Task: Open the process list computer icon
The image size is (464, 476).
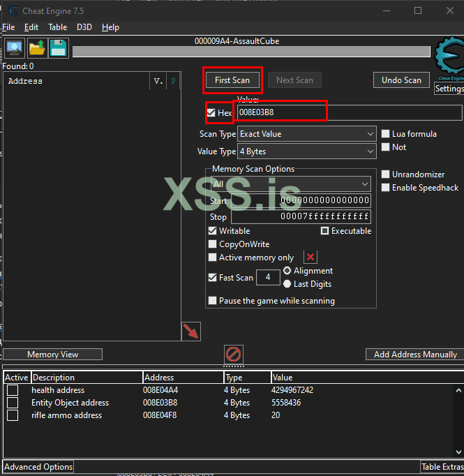Action: tap(14, 48)
